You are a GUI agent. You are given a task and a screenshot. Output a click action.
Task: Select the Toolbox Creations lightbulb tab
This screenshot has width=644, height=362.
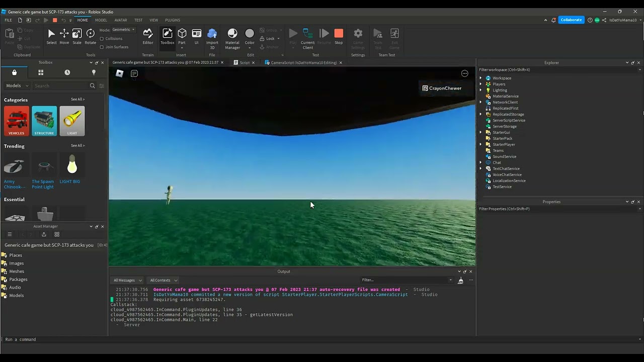(x=94, y=72)
